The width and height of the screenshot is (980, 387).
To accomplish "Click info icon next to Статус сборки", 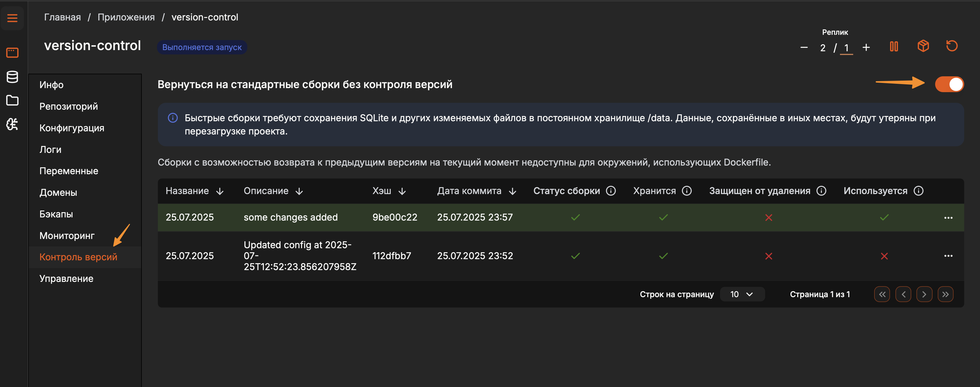I will 610,191.
